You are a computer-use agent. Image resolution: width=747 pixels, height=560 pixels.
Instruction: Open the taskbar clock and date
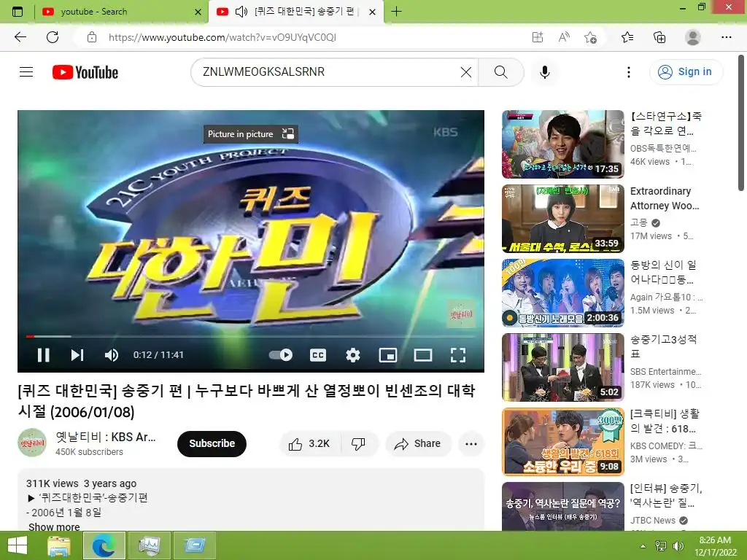coord(716,546)
